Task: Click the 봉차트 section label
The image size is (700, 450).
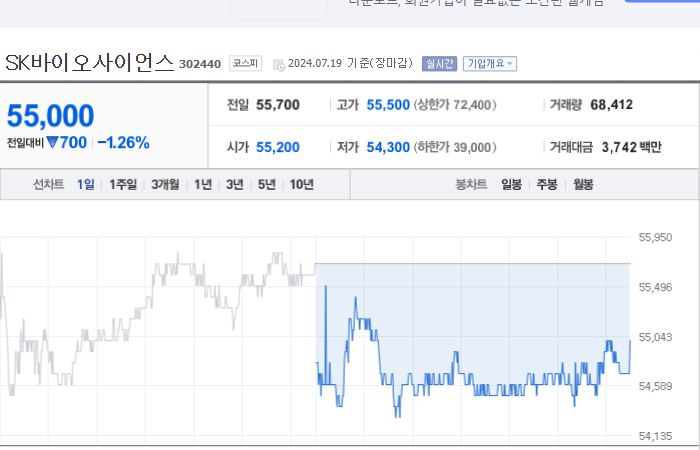Action: 471,184
